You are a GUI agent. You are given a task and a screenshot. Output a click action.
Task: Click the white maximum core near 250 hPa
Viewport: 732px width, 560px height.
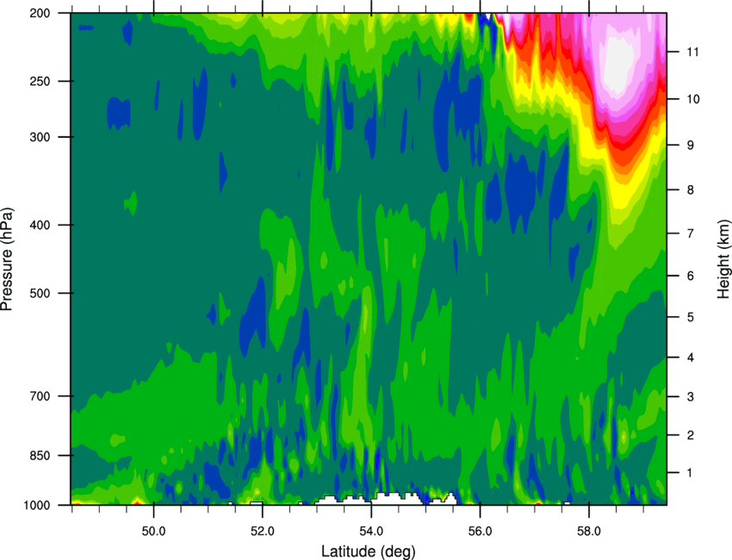coord(619,65)
